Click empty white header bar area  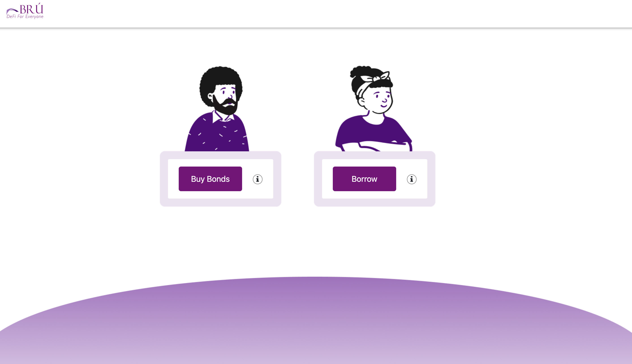325,14
